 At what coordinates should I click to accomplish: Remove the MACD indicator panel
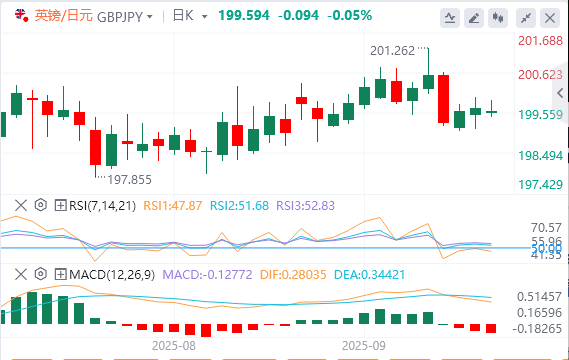point(21,274)
